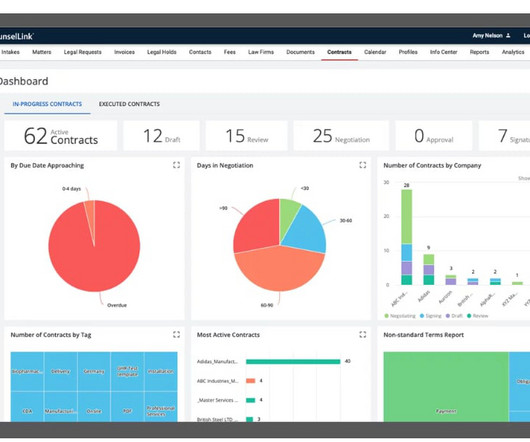This screenshot has height=442, width=530.
Task: Click the 62 Active Contracts card
Action: click(x=61, y=136)
